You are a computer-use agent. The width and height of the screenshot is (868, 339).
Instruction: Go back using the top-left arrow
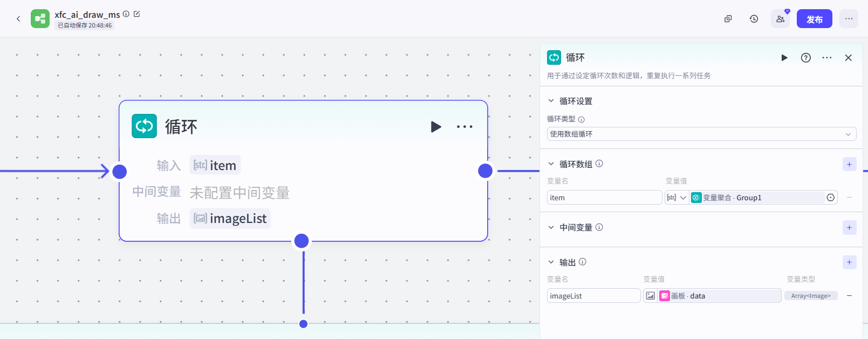(x=18, y=19)
